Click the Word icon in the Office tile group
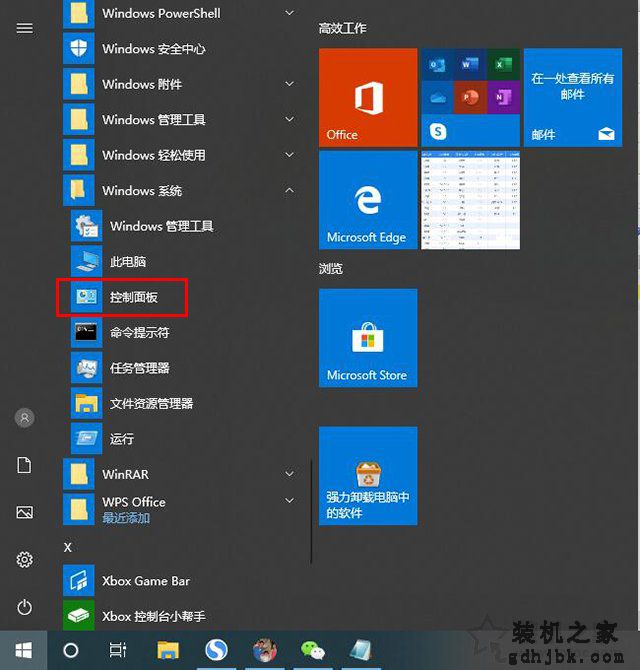 point(470,65)
